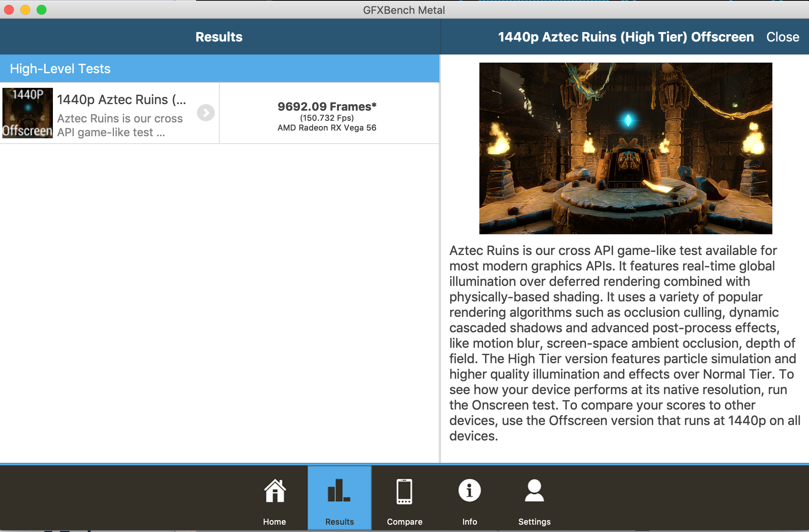Click the Aztec Ruins preview image
Viewport: 809px width, 532px height.
(625, 148)
